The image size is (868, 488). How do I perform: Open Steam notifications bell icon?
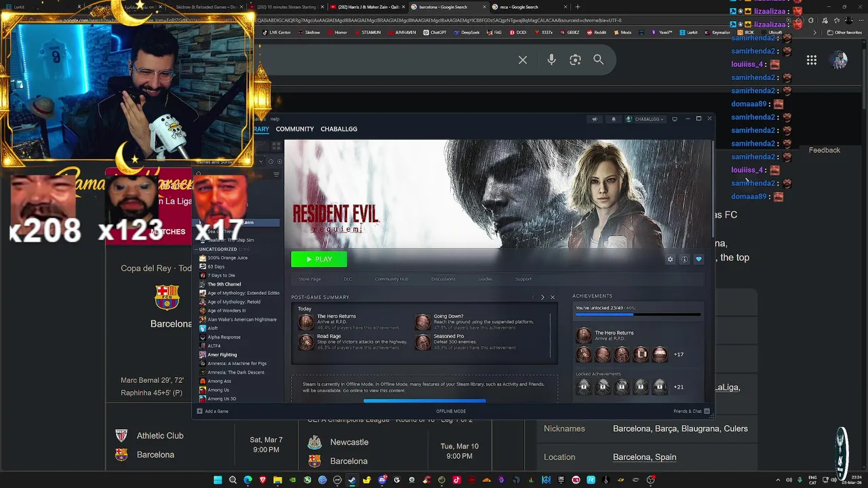614,119
